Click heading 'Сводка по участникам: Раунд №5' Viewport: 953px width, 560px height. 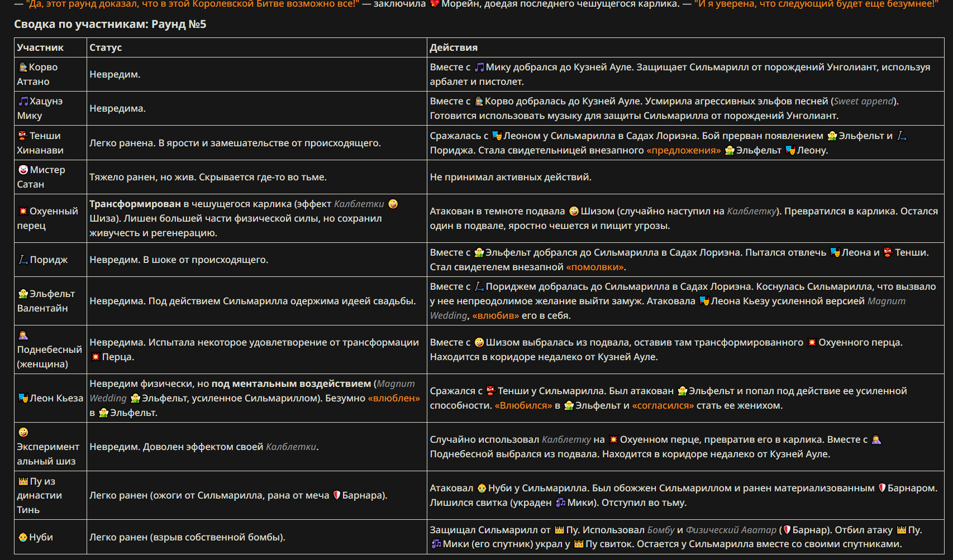coord(110,24)
